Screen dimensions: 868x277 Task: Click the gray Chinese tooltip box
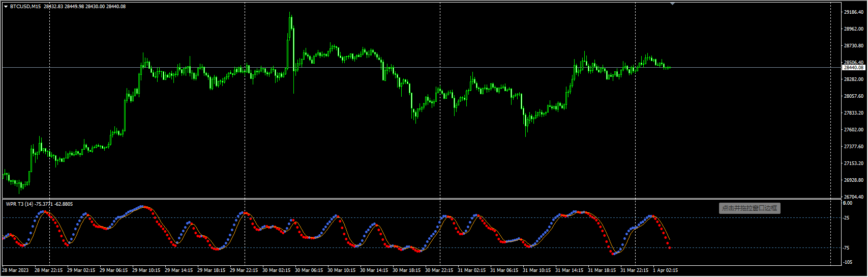pyautogui.click(x=750, y=208)
